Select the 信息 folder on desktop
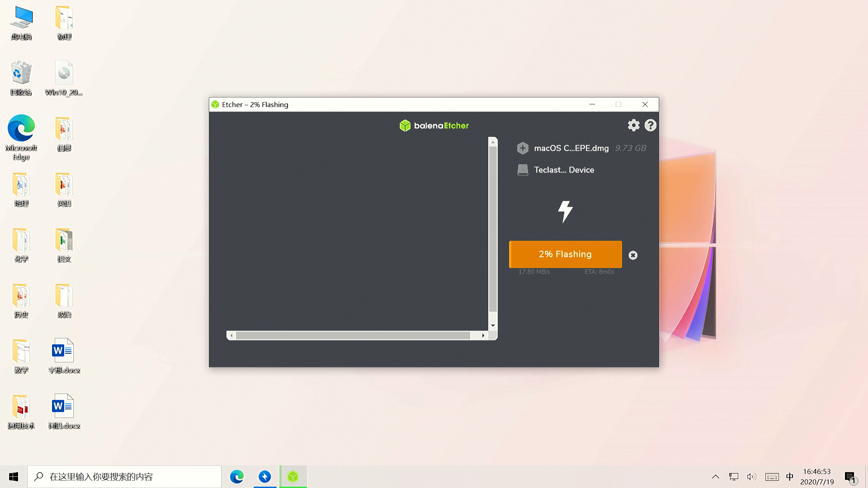 tap(64, 134)
